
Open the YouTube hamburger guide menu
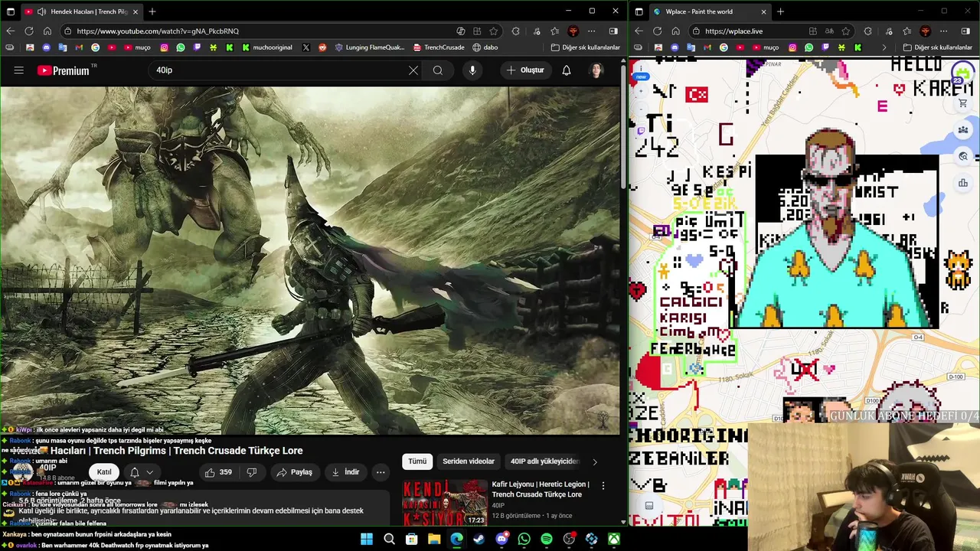tap(18, 70)
